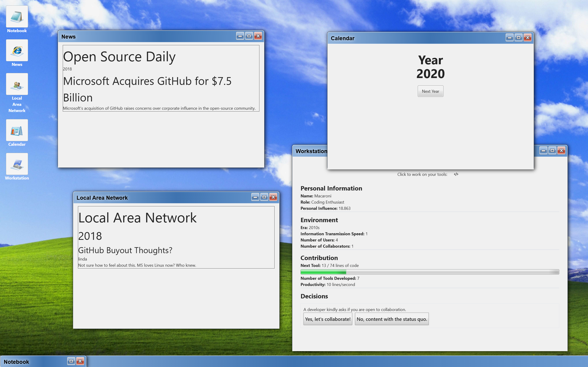588x367 pixels.
Task: Click the Year 2020 heading in Calendar
Action: [430, 67]
